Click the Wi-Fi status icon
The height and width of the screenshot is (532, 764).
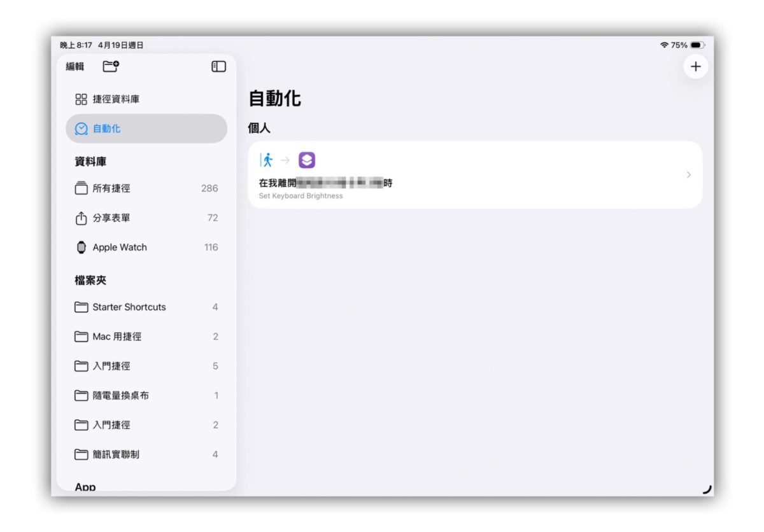[665, 45]
